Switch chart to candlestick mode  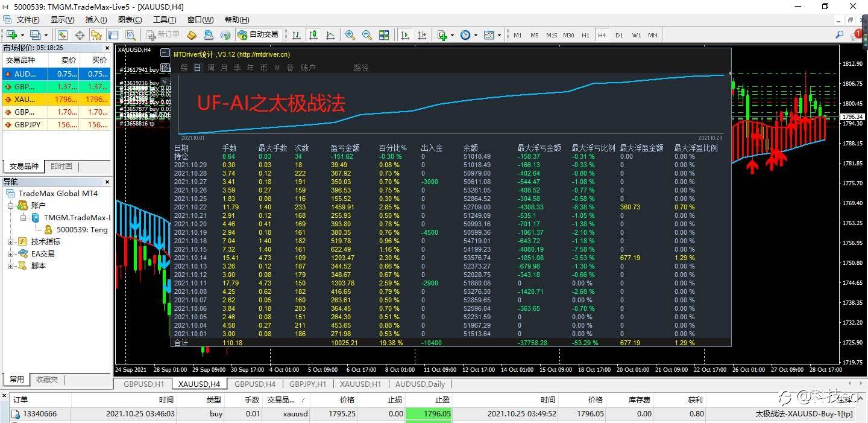click(313, 35)
